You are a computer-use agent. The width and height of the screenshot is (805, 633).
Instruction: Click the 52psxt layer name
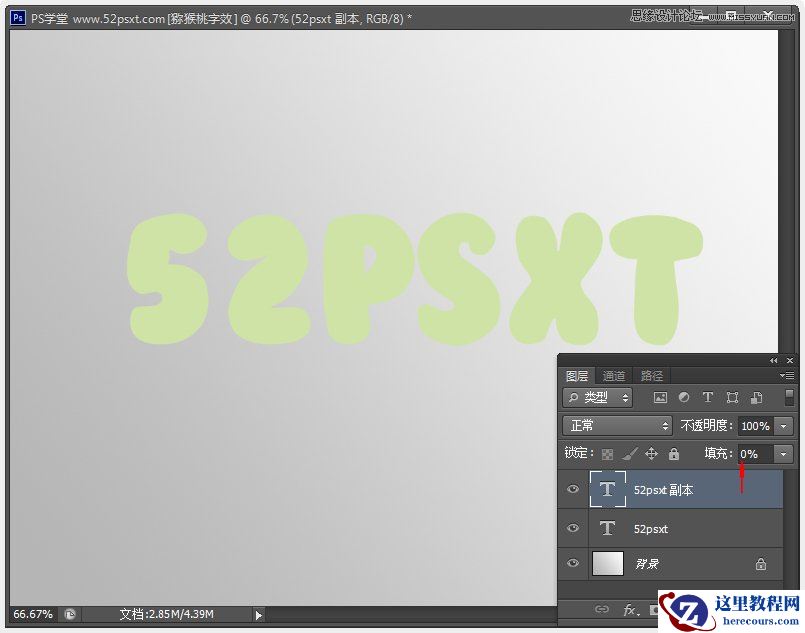(650, 529)
